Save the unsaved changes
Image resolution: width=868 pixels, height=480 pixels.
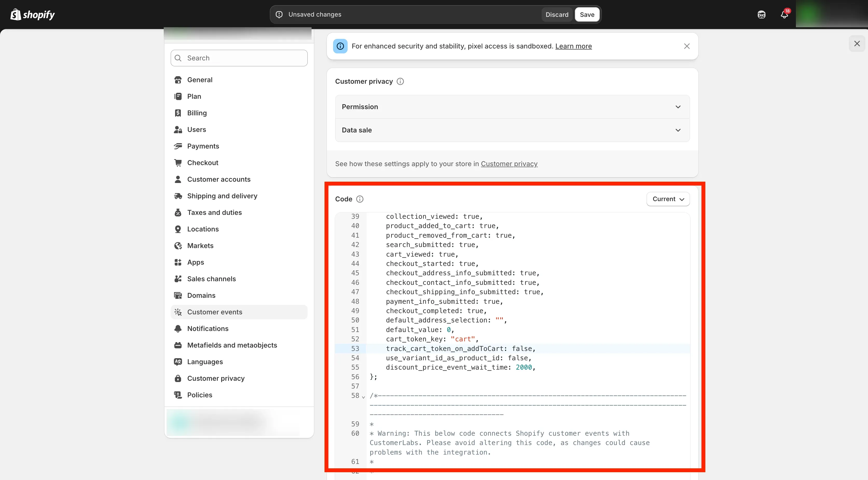point(587,15)
